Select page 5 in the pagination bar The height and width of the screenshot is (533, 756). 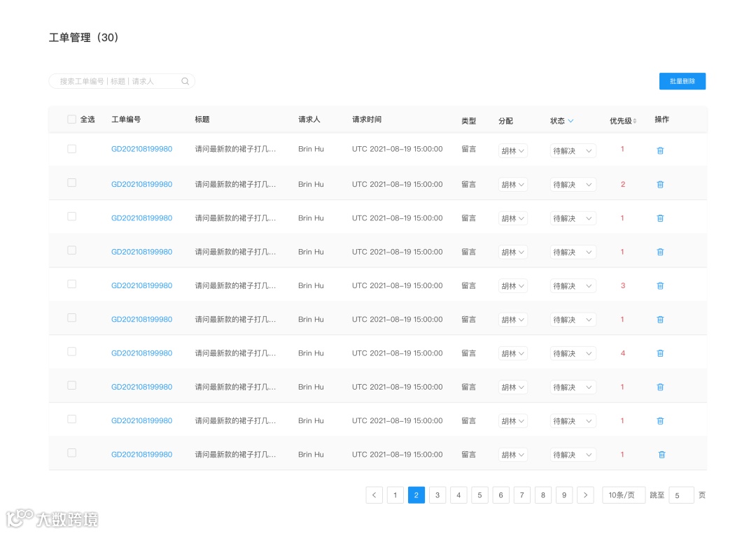pos(479,495)
